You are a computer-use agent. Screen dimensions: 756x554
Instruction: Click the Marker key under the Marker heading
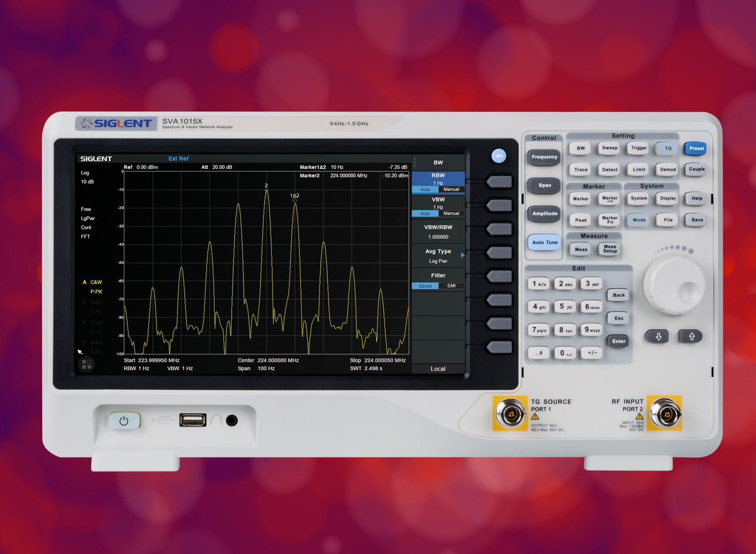pyautogui.click(x=580, y=199)
